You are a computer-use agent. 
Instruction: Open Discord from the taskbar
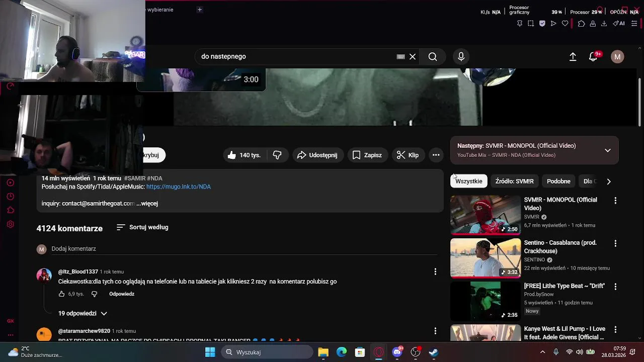point(397,352)
